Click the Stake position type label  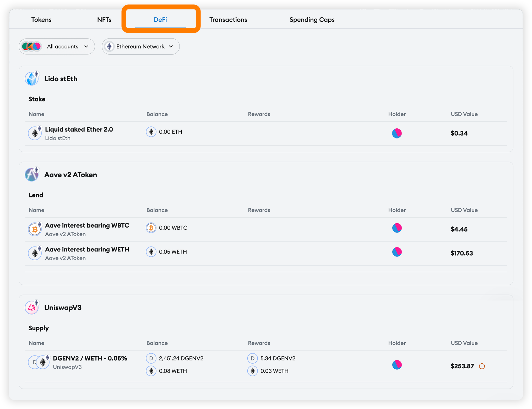[x=37, y=99]
